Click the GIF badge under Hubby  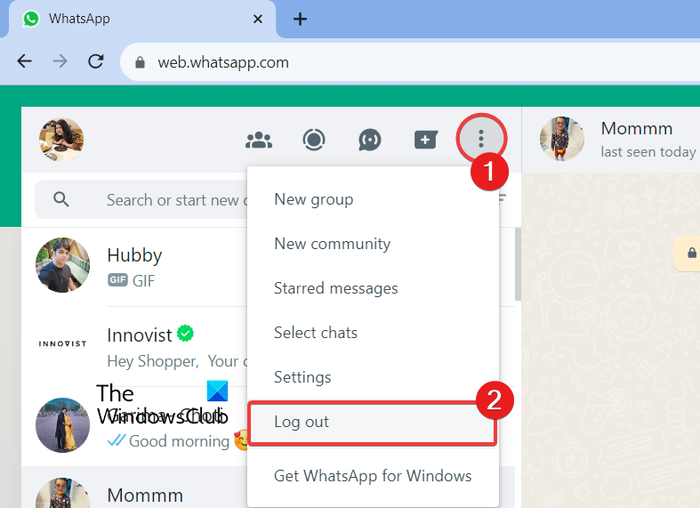117,280
